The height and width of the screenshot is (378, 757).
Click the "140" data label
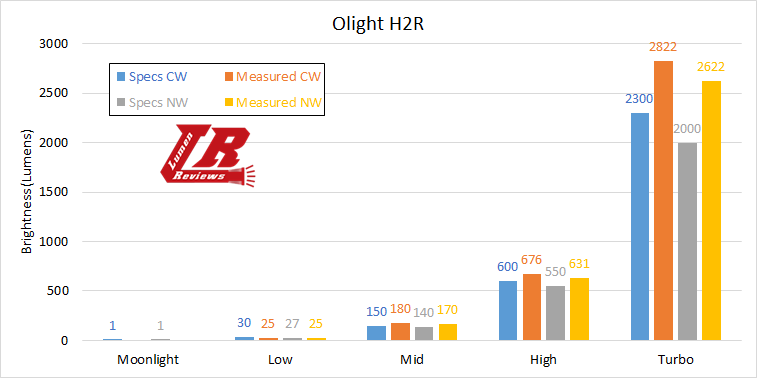click(x=424, y=313)
